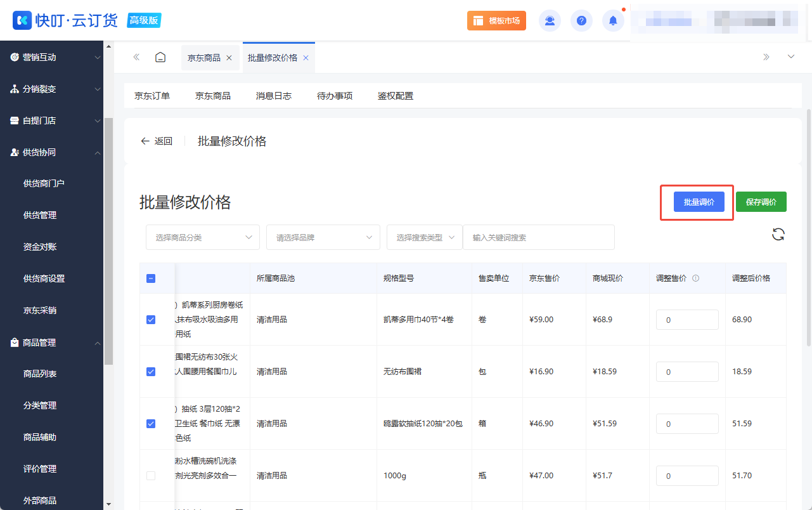
Task: Expand the 自提门店 sidebar menu
Action: pos(98,121)
